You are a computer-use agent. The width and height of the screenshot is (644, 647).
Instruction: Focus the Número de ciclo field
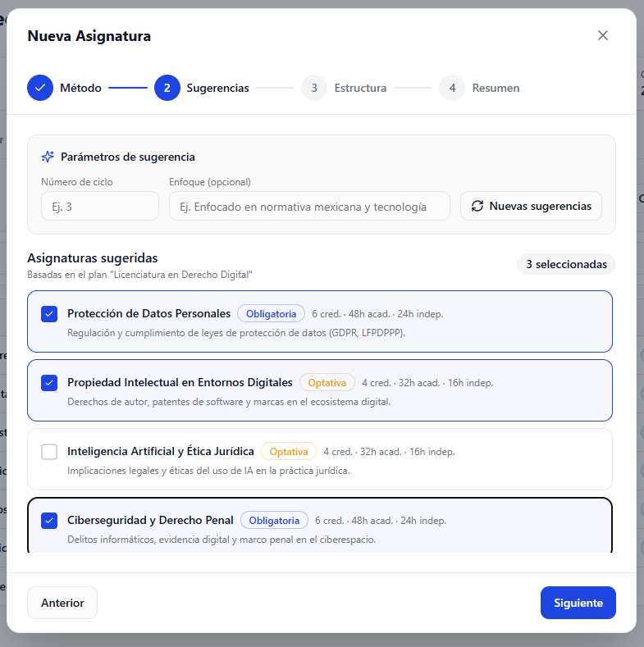tap(100, 207)
